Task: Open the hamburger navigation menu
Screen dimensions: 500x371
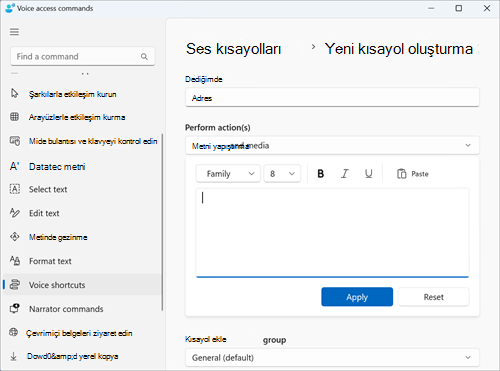Action: coord(14,32)
